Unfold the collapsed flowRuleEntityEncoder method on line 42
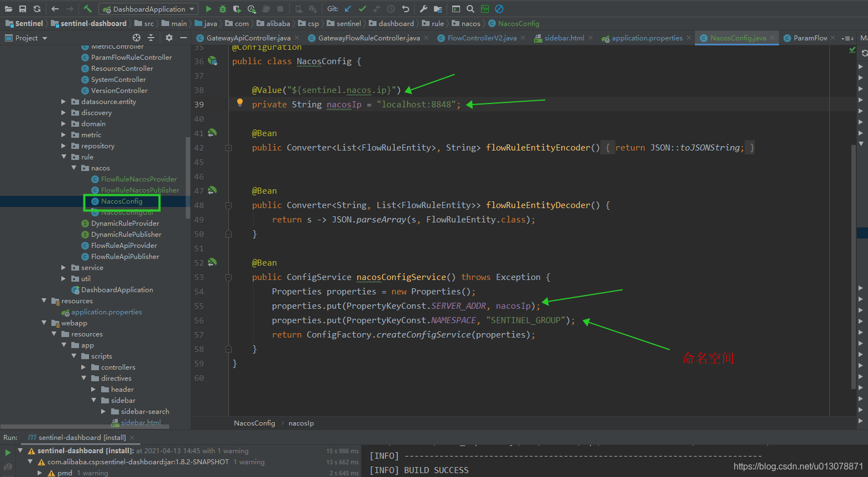The width and height of the screenshot is (868, 477). [228, 148]
